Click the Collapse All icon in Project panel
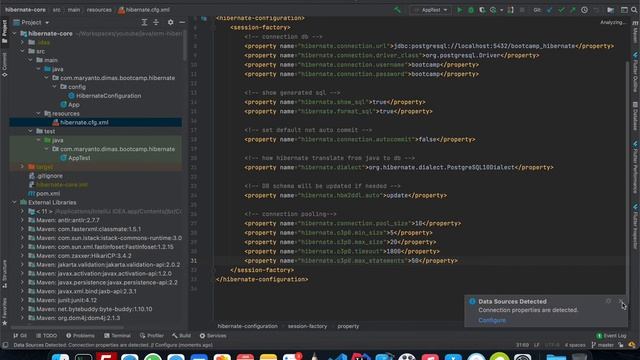 coord(156,22)
